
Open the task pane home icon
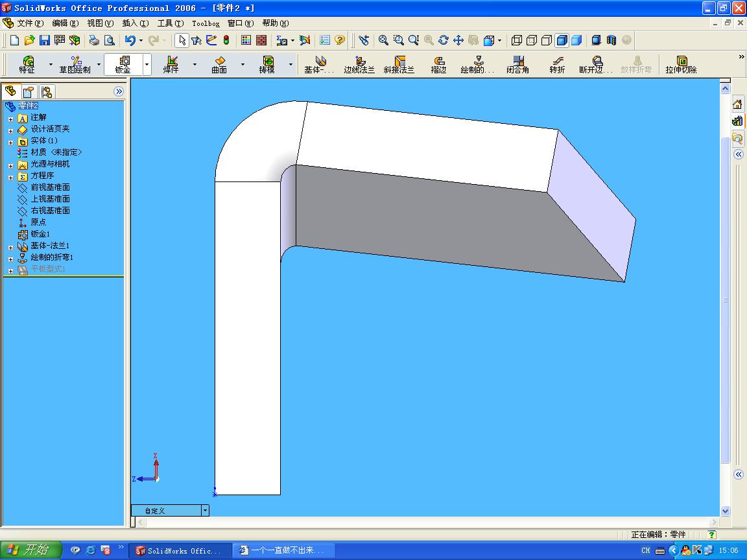737,104
